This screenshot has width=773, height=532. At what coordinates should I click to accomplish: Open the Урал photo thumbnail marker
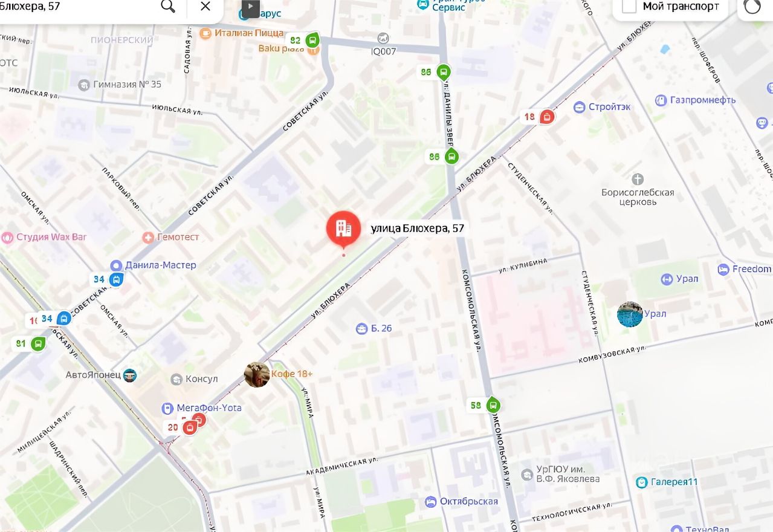pos(630,314)
